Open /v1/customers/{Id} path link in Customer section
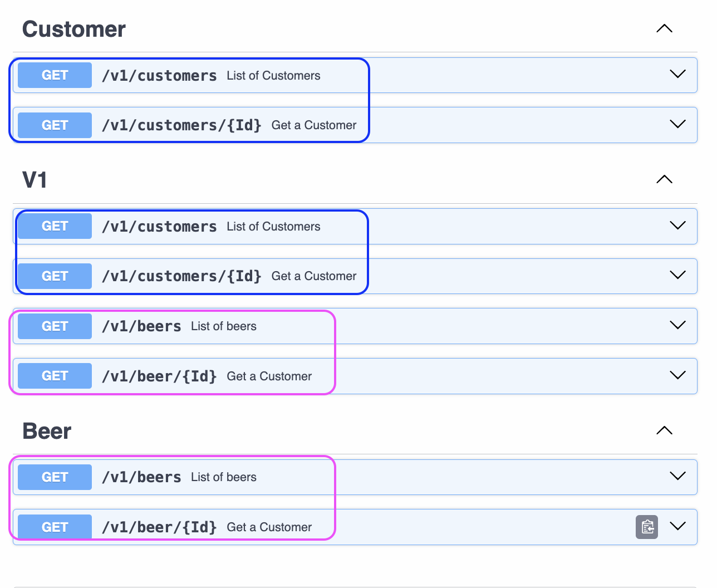717x588 pixels. (x=181, y=125)
